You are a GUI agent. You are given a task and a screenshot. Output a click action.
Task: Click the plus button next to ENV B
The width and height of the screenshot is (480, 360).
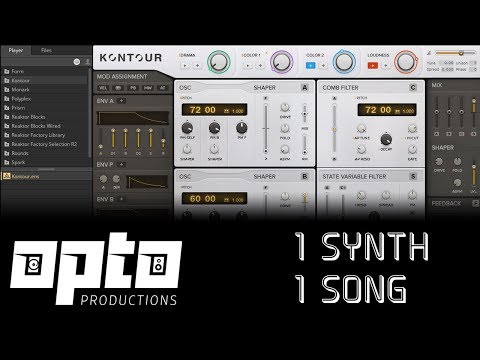pos(122,199)
